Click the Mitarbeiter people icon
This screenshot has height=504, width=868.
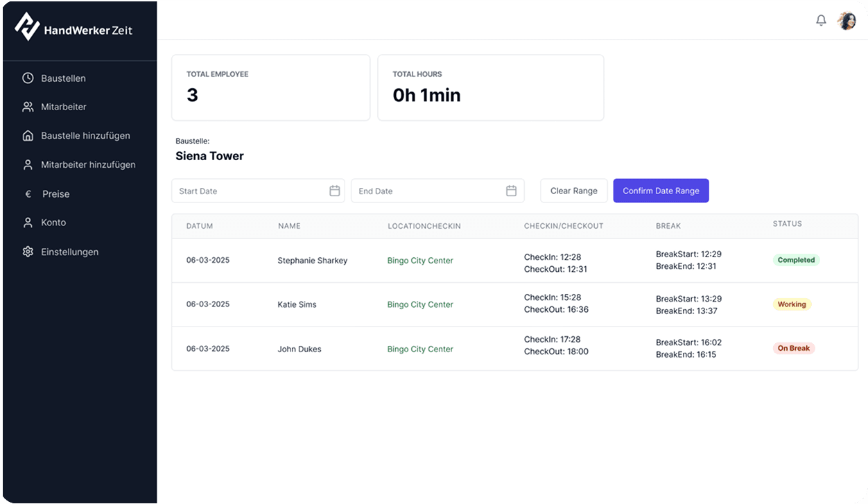pos(28,107)
